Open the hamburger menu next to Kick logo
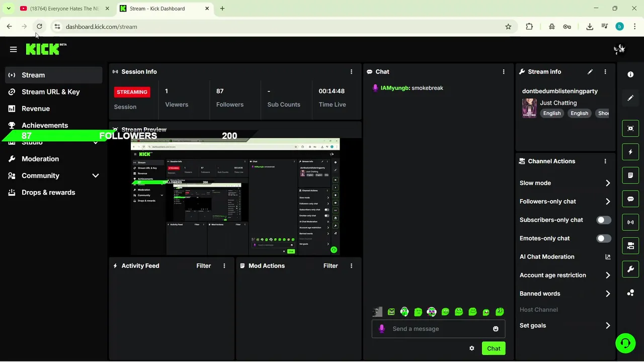644x362 pixels. point(13,49)
